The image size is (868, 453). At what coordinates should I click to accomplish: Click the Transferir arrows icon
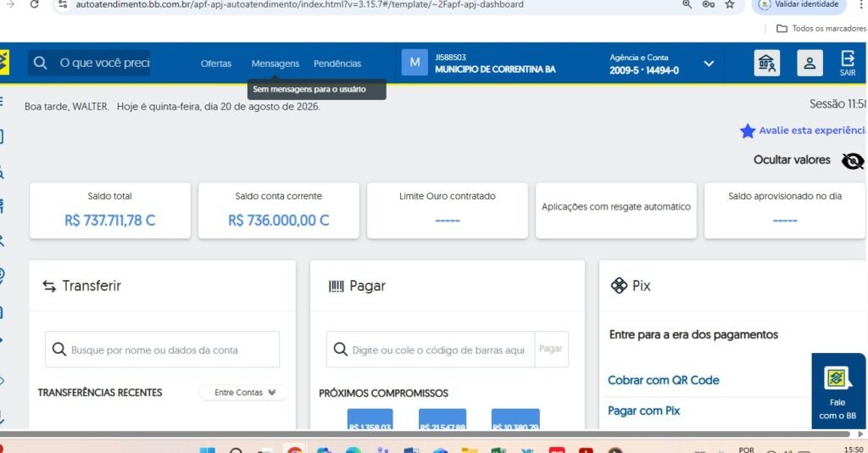[49, 286]
